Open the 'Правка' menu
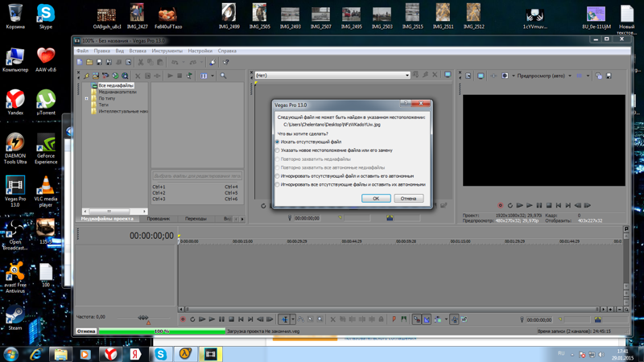Screen dimensions: 644x362 tap(102, 51)
